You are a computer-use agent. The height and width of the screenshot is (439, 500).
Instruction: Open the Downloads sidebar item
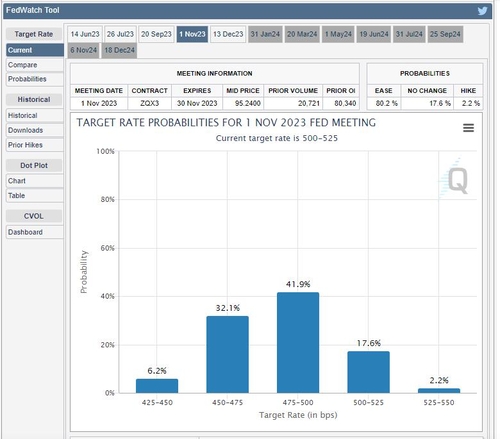click(35, 130)
